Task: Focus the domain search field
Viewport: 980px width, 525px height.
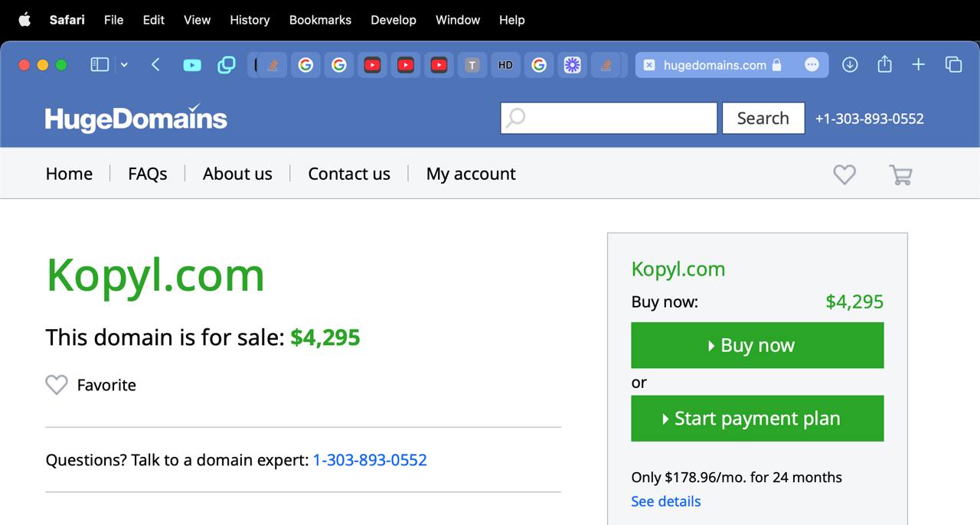Action: pyautogui.click(x=609, y=118)
